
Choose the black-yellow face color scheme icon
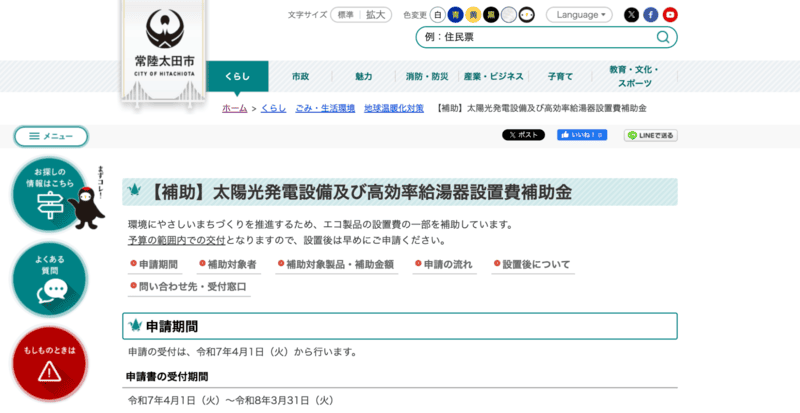tap(527, 15)
